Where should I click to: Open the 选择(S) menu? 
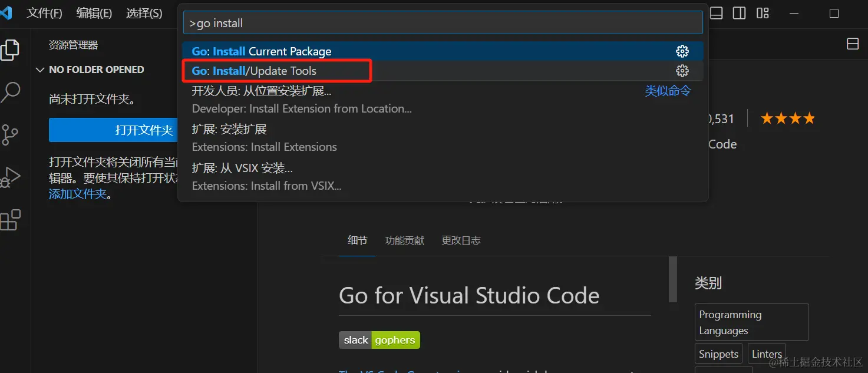point(144,13)
